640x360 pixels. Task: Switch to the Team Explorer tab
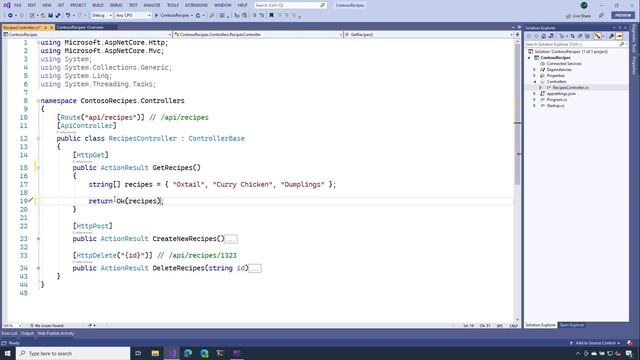tap(572, 325)
